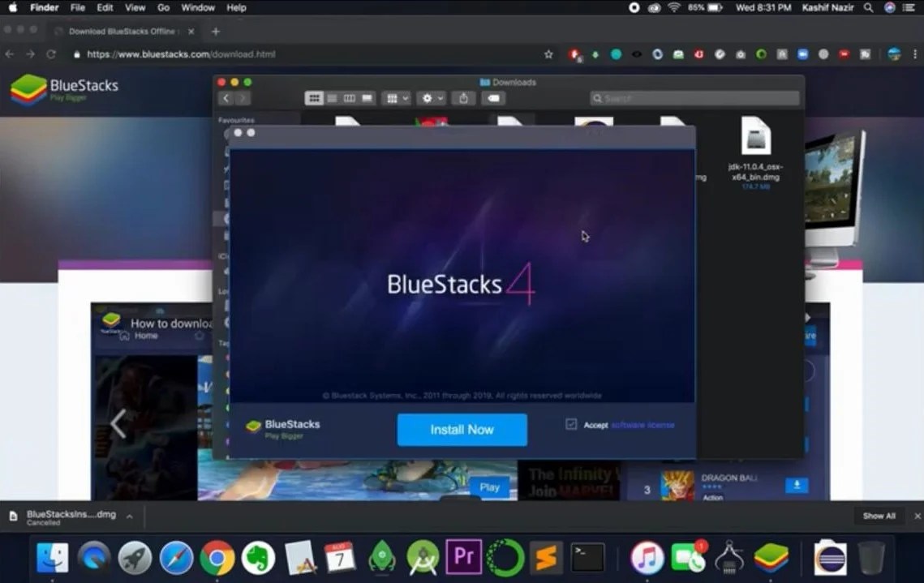Click the DRAGON BALL download icon
The image size is (924, 583).
click(797, 485)
